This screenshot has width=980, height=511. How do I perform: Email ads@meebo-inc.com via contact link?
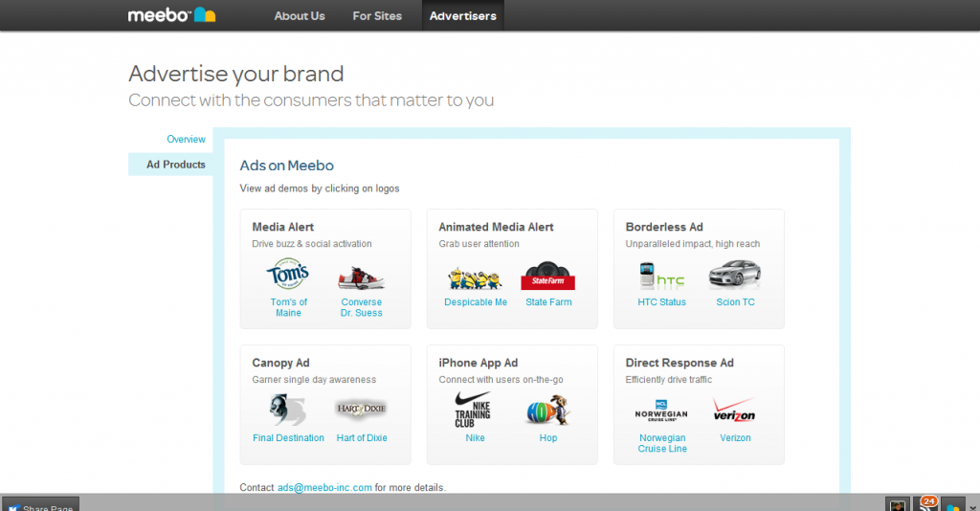pos(324,487)
